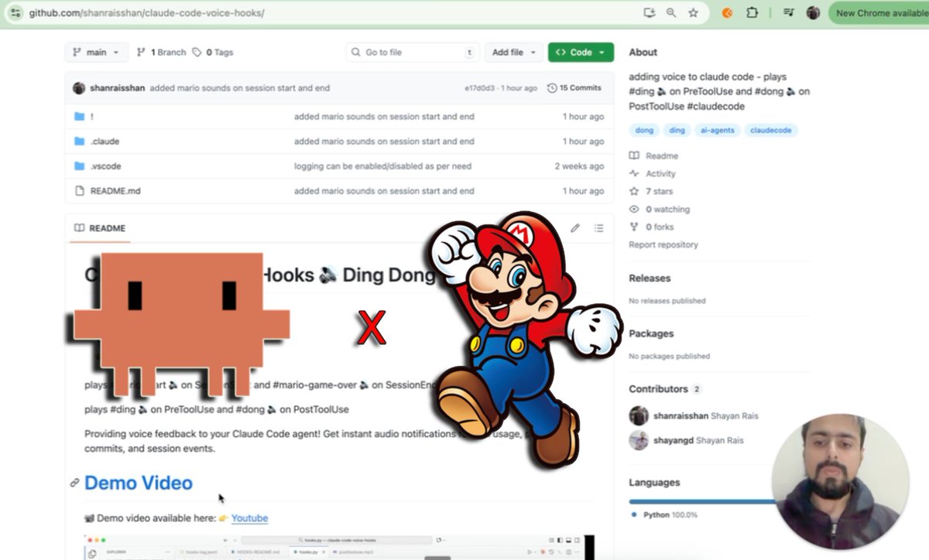Click the Demo Video heading link
The image size is (929, 560).
[x=139, y=483]
